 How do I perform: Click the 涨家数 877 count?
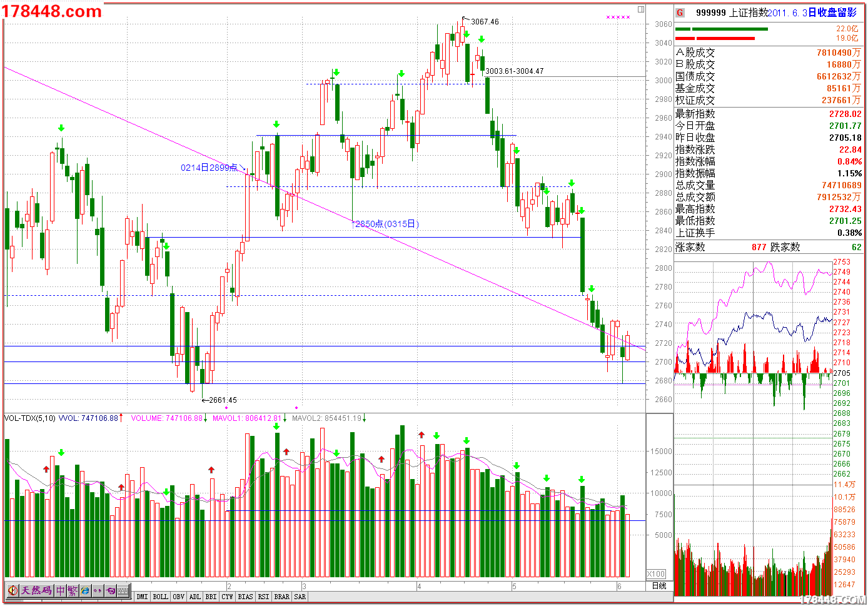pyautogui.click(x=759, y=247)
